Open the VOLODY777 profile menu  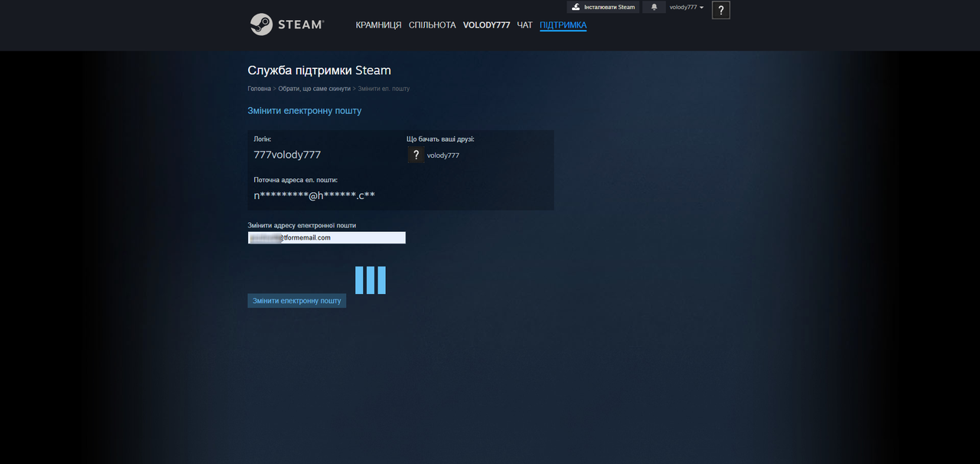(486, 25)
